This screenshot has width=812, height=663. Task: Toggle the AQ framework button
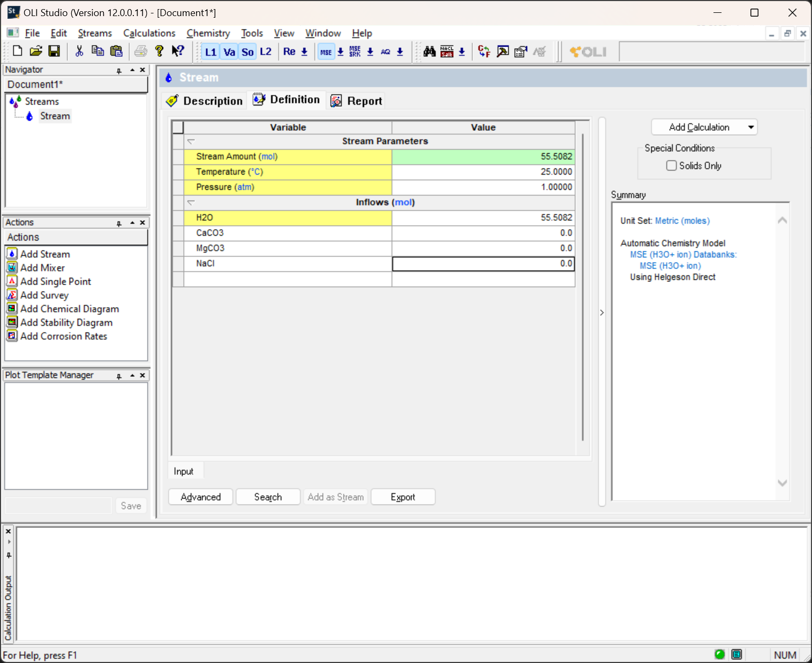coord(386,52)
